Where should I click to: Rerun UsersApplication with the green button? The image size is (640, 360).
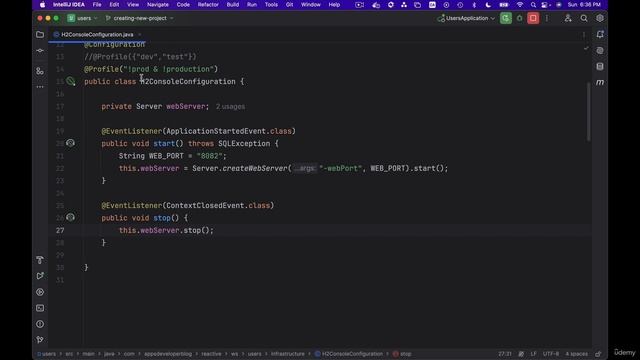pos(506,18)
